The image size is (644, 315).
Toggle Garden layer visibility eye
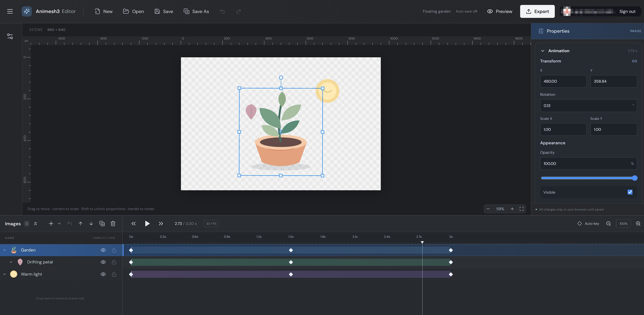pyautogui.click(x=103, y=250)
